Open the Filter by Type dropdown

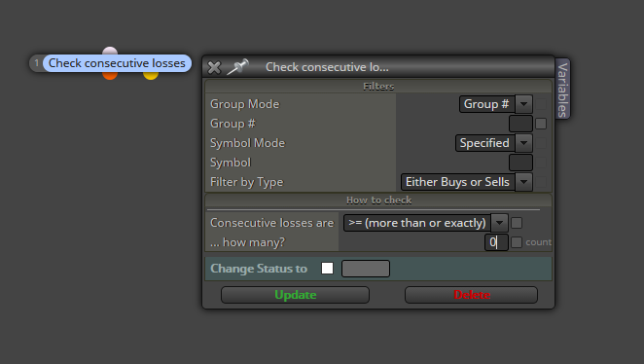tap(467, 182)
